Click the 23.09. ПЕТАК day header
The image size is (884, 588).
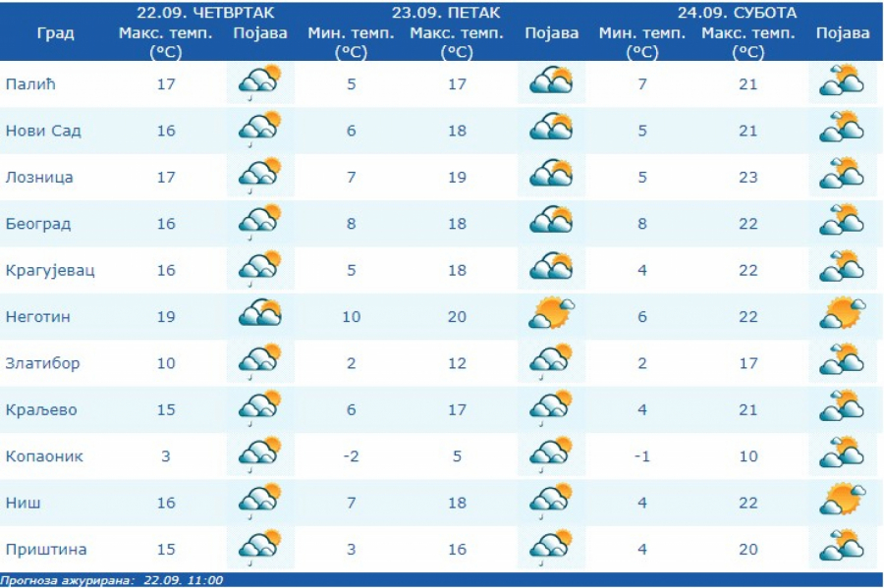(446, 13)
